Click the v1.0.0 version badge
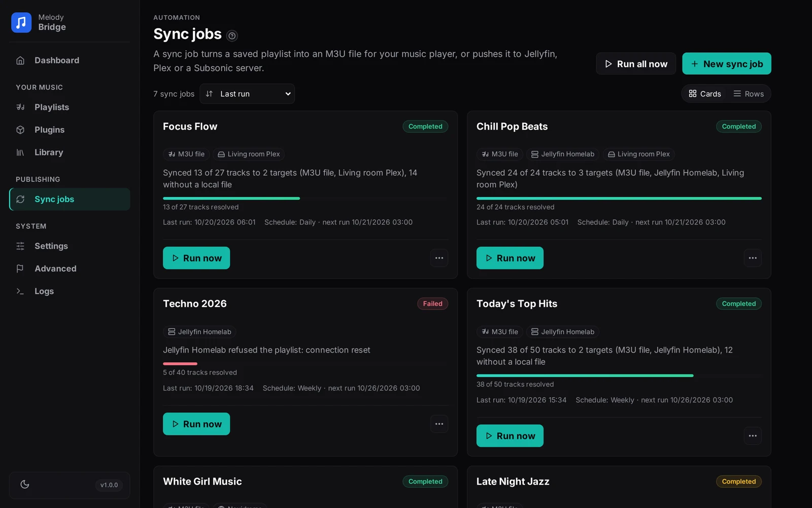 [x=109, y=485]
